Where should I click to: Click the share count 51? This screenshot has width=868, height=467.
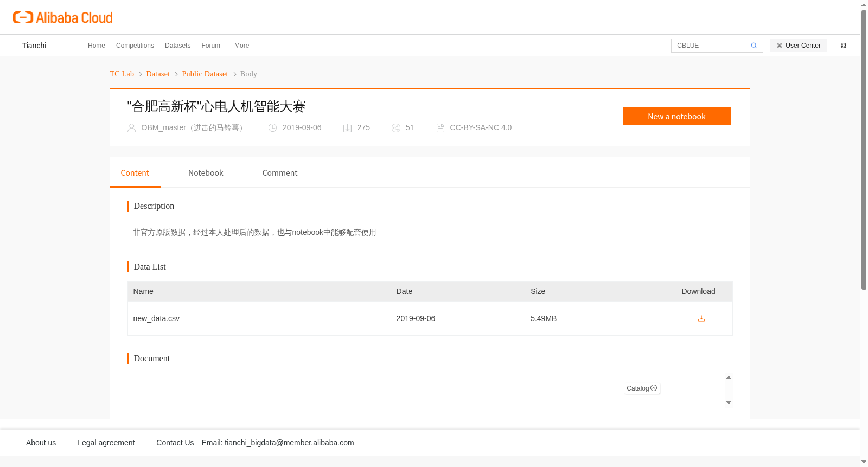[410, 128]
